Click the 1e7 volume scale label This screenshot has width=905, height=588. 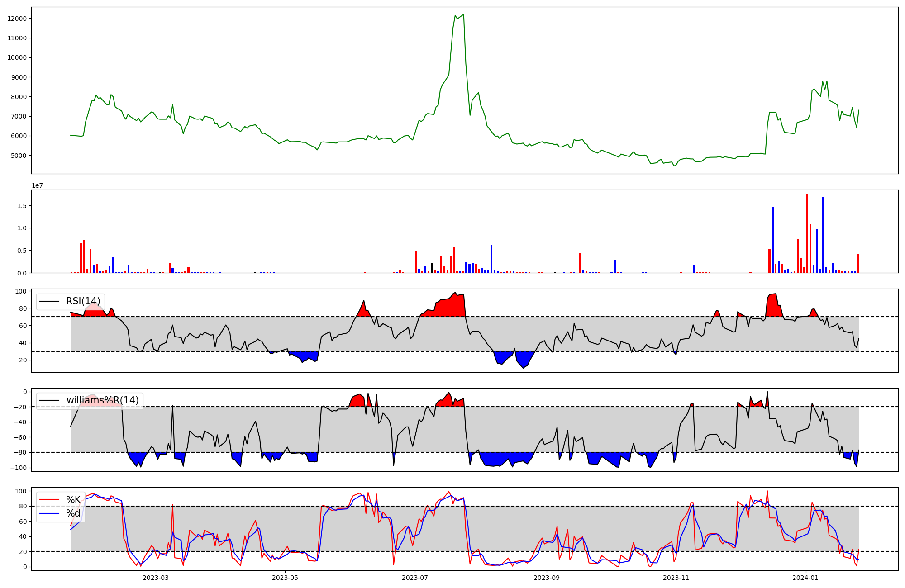[x=37, y=185]
